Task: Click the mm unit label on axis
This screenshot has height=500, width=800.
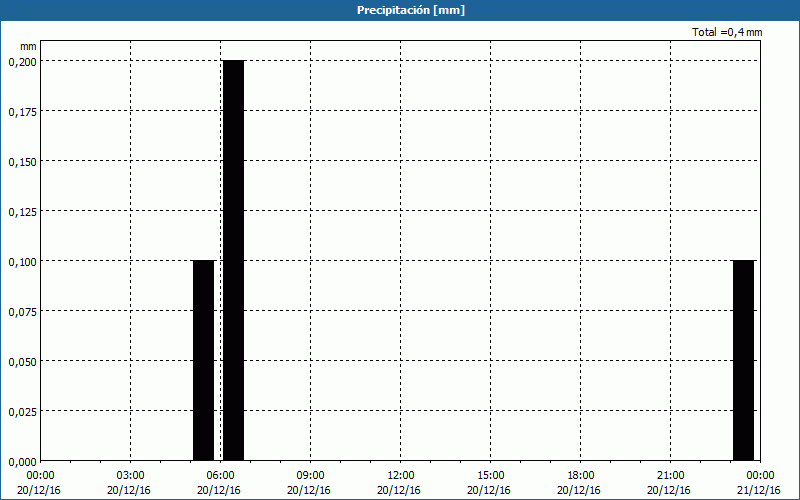Action: [x=29, y=47]
